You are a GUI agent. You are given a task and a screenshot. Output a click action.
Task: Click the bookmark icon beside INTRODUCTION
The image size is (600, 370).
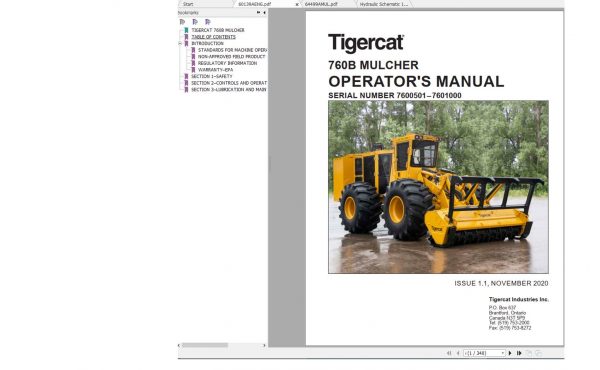pos(186,43)
